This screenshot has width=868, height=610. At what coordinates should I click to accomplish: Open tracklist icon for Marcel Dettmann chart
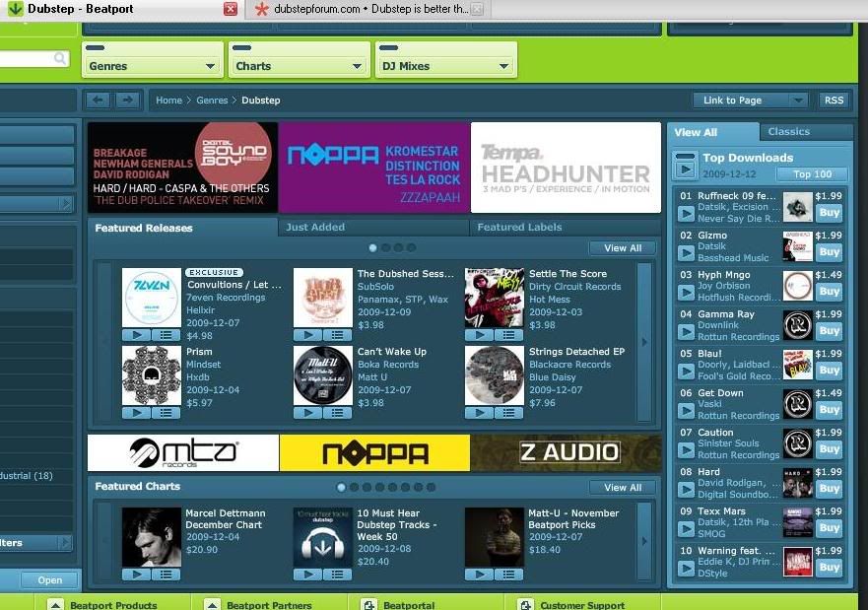pyautogui.click(x=166, y=575)
